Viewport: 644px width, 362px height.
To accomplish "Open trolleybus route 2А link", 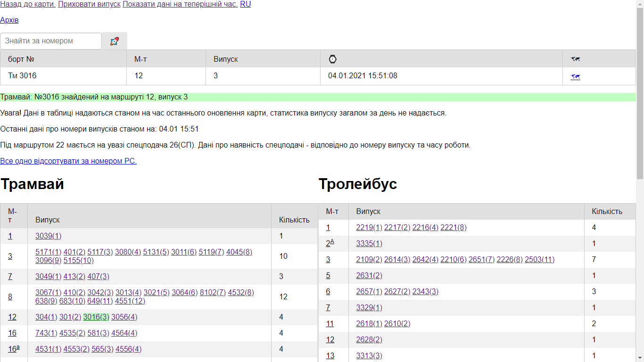I will pos(330,243).
